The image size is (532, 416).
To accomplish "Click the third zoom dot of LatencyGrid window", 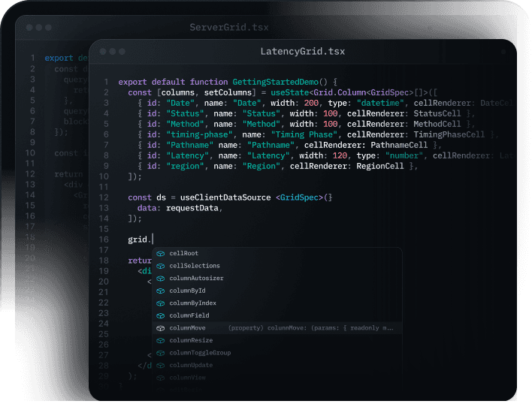I will [122, 52].
